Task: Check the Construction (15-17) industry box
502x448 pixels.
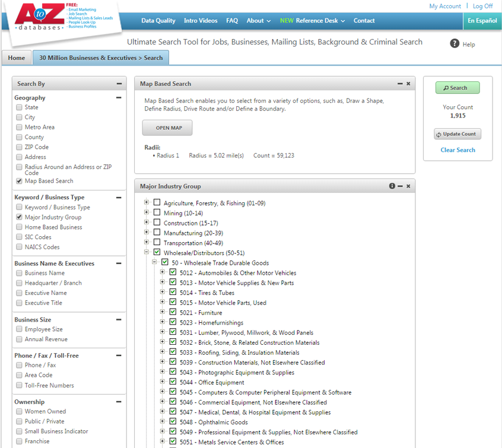Action: [x=157, y=223]
